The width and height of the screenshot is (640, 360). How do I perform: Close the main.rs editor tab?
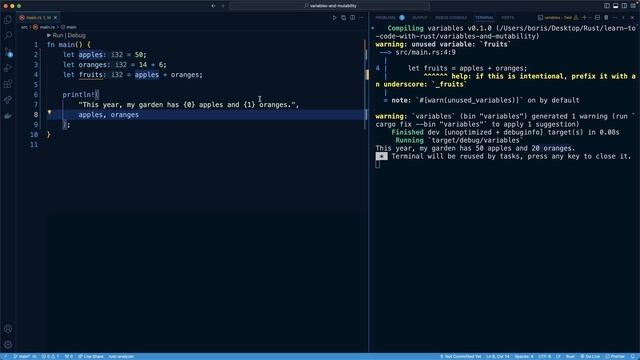tap(56, 18)
